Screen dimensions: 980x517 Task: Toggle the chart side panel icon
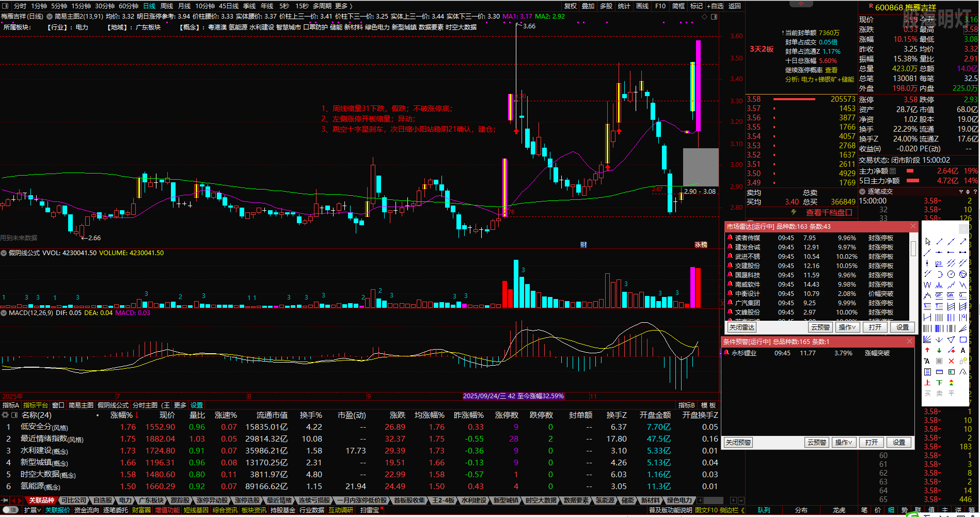click(x=714, y=17)
